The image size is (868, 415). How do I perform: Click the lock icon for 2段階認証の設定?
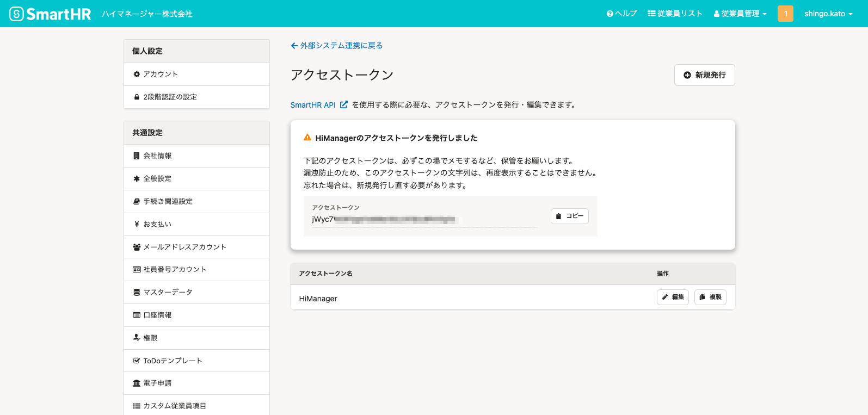137,97
